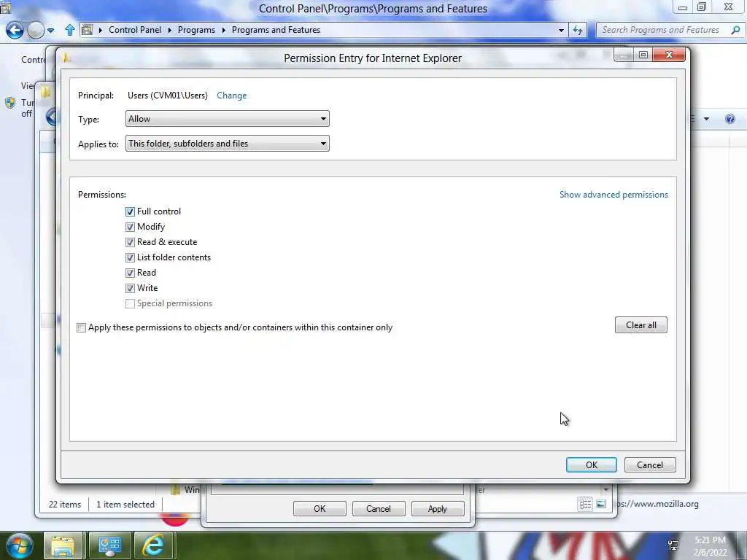
Task: Expand arrow after Programs breadcrumb
Action: tap(223, 30)
